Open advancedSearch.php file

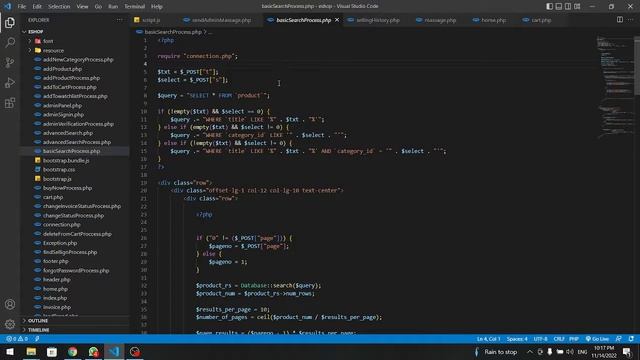coord(68,133)
